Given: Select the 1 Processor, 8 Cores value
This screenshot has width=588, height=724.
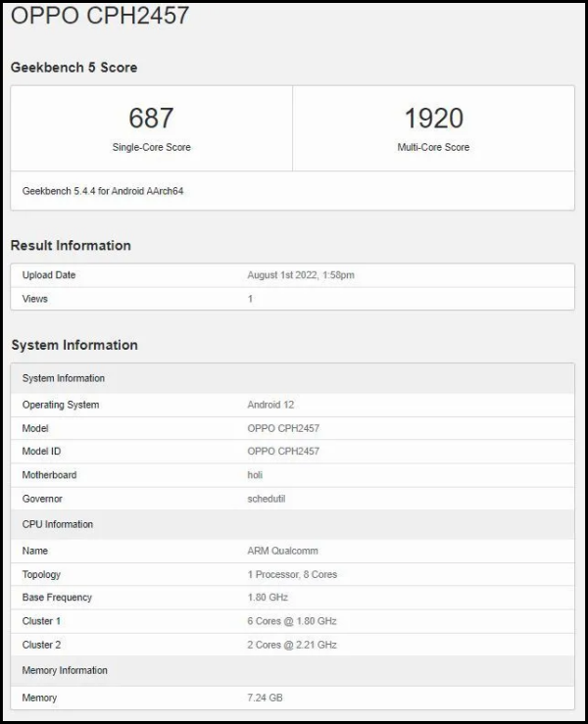Looking at the screenshot, I should [x=292, y=575].
